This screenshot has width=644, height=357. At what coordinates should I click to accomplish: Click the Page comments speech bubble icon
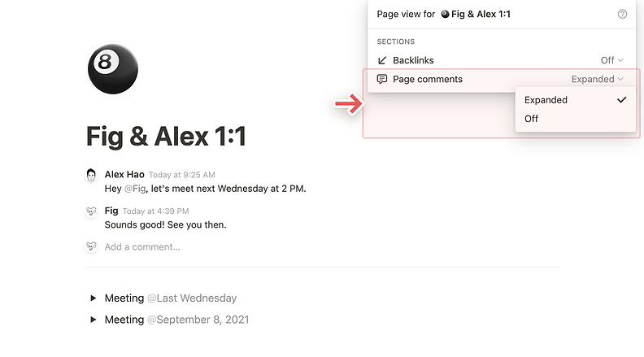pos(382,79)
